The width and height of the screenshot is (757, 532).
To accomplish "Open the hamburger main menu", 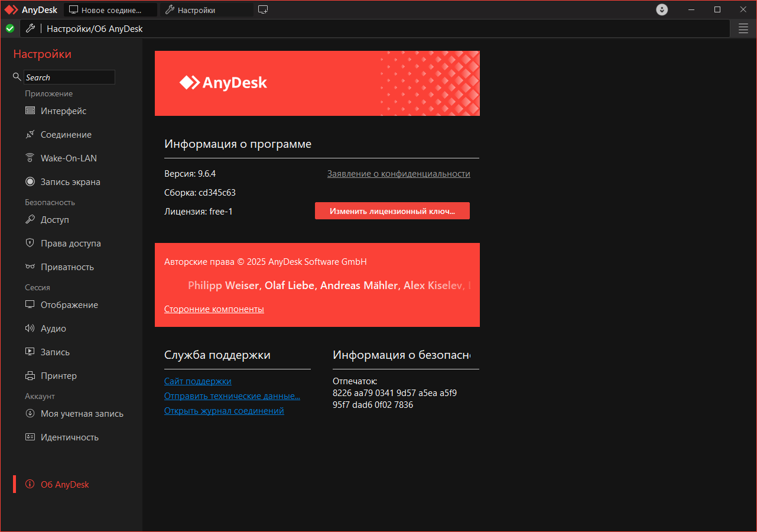I will (x=743, y=28).
